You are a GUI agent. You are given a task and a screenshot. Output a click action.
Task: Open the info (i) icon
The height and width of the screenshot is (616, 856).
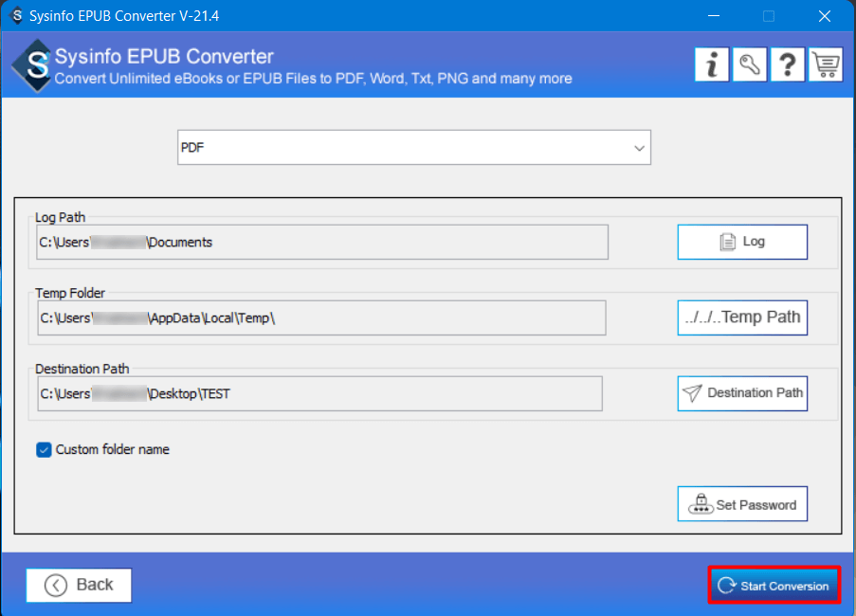pyautogui.click(x=711, y=64)
